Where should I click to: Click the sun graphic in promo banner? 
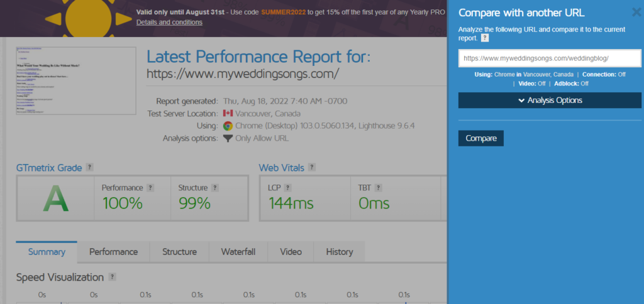pos(89,18)
